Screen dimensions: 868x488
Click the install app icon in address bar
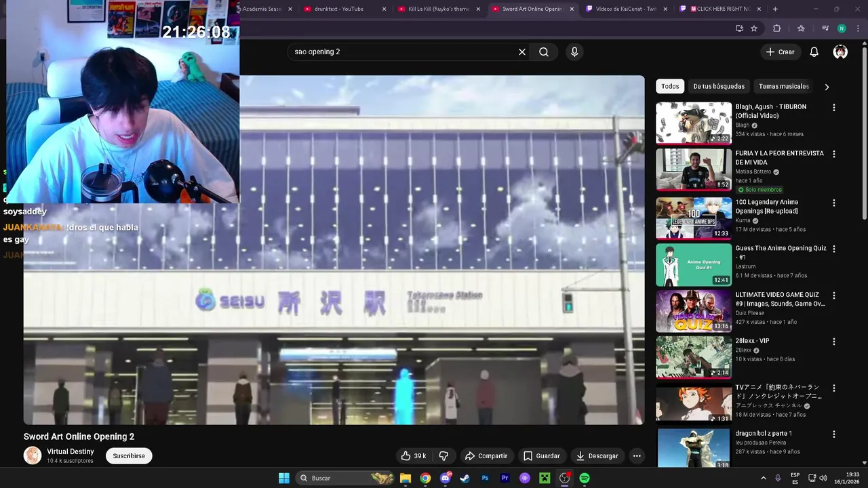(x=739, y=28)
